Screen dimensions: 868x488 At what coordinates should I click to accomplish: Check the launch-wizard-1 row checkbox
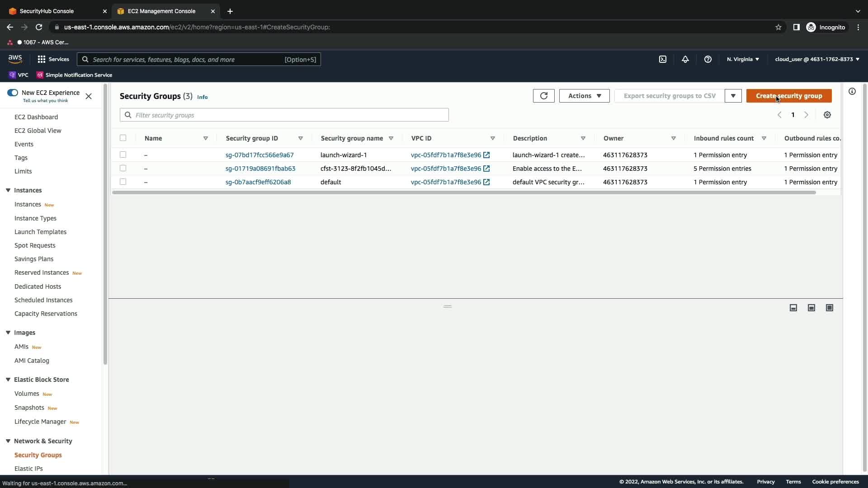point(123,155)
